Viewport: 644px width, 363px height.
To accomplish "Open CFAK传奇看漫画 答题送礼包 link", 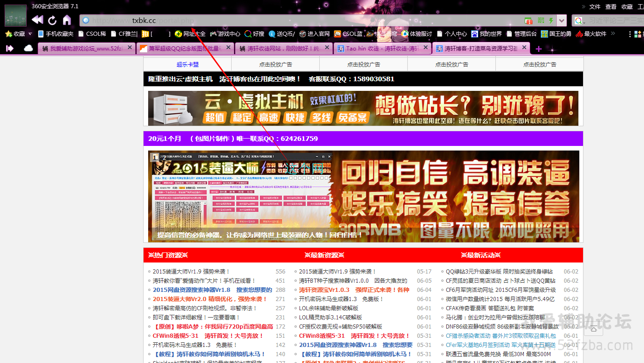I will click(x=490, y=308).
